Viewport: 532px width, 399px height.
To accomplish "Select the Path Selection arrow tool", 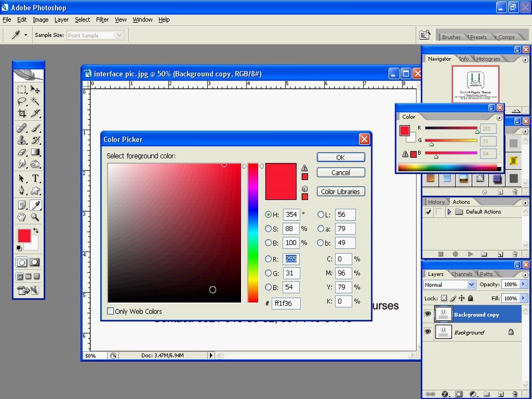I will 22,178.
